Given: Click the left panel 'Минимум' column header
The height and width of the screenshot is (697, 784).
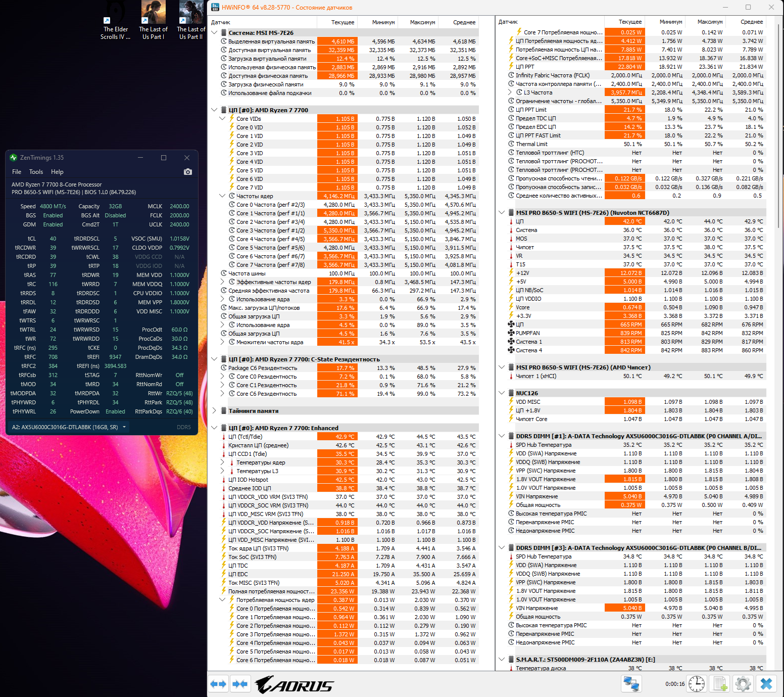Looking at the screenshot, I should pyautogui.click(x=377, y=22).
